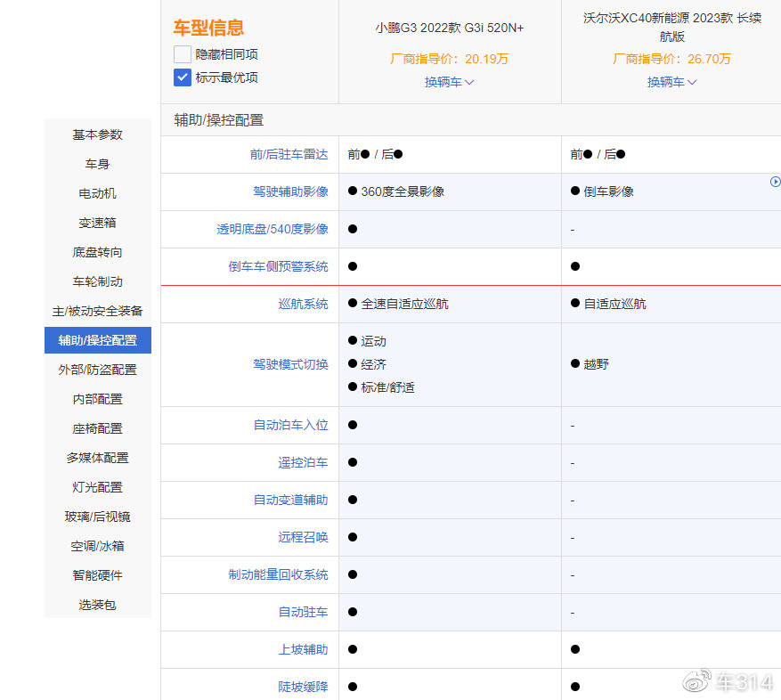Open the 选装包 section

(x=97, y=605)
